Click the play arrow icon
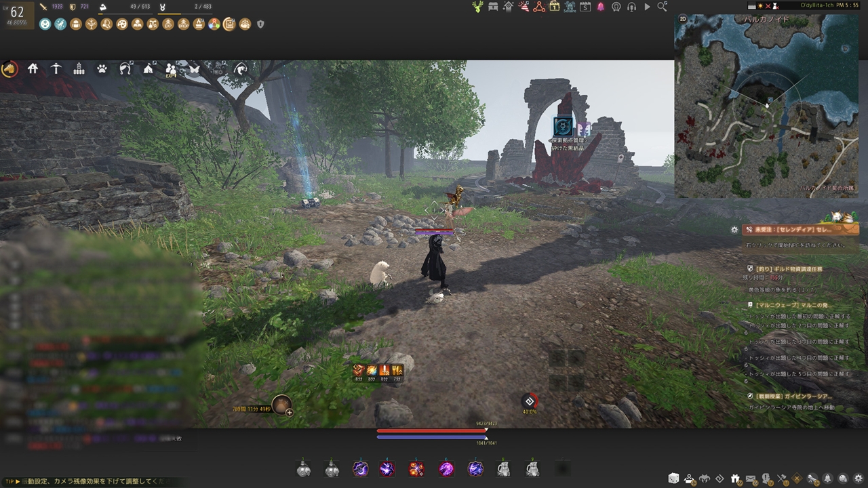 point(647,7)
